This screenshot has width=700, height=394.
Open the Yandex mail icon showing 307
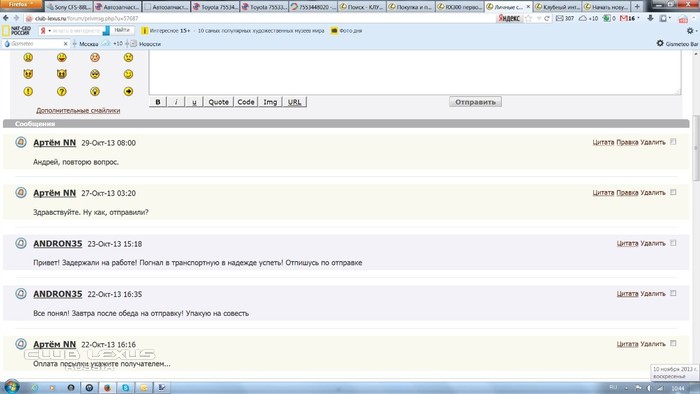pos(565,18)
